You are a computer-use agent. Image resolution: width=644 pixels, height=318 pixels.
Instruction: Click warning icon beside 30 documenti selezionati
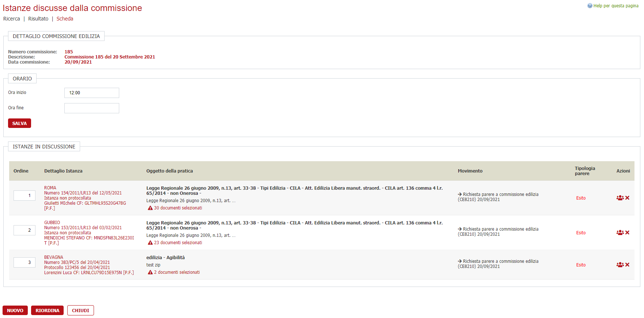(150, 208)
